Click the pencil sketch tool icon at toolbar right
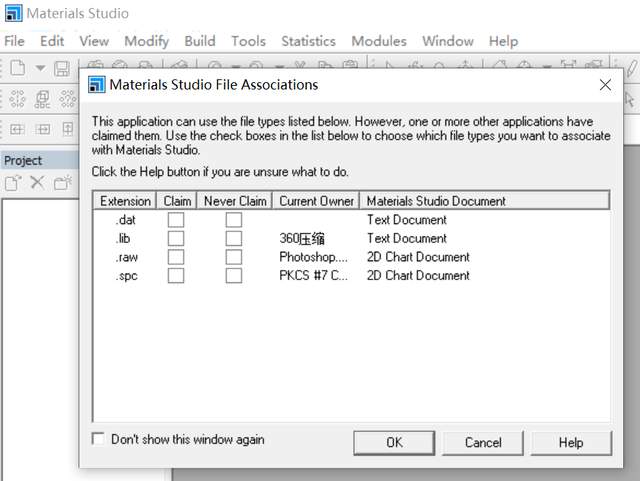This screenshot has width=640, height=481. (x=632, y=68)
